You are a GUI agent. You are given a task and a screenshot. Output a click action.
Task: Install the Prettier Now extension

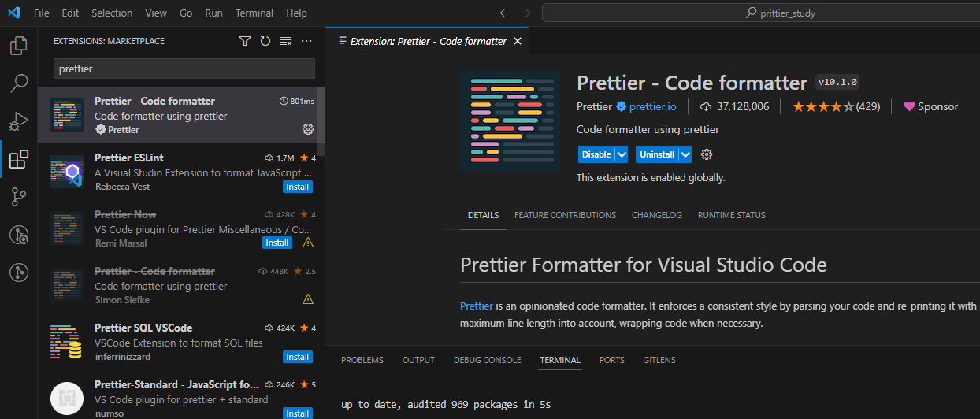tap(277, 243)
